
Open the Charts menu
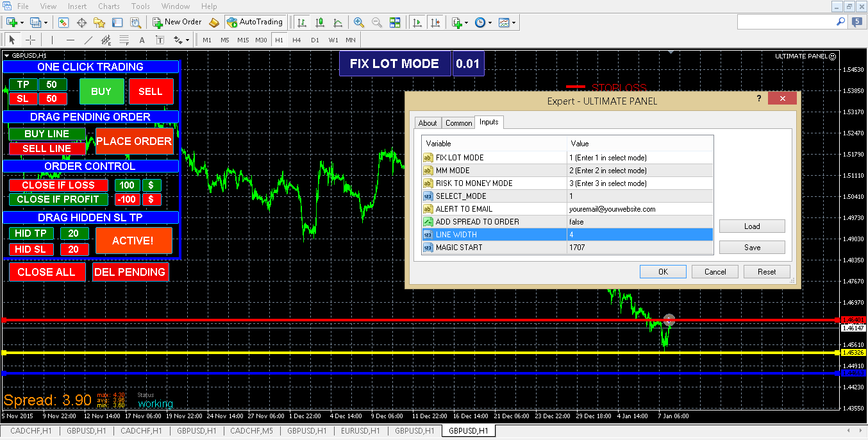point(109,6)
